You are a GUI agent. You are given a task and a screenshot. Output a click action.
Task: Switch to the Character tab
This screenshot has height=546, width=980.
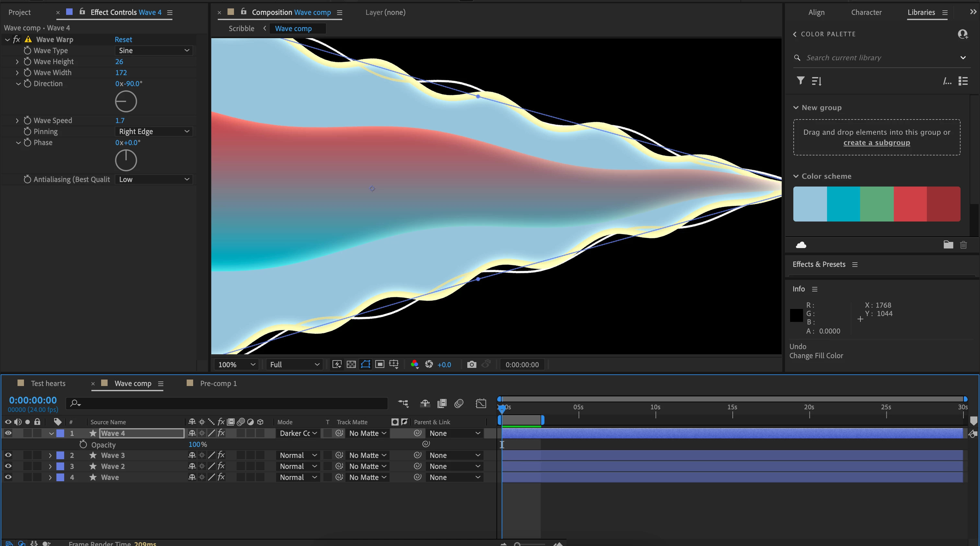pyautogui.click(x=866, y=12)
